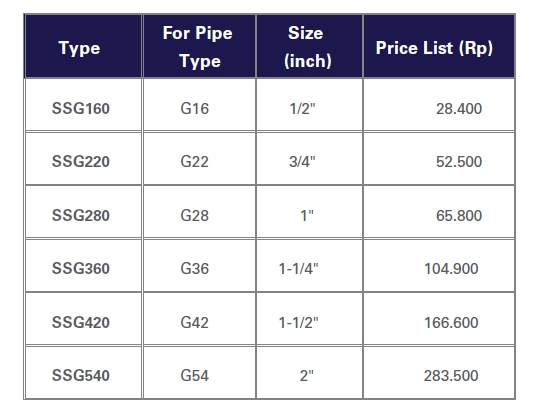Click the Size (inch) header
This screenshot has height=419, width=540.
(309, 46)
